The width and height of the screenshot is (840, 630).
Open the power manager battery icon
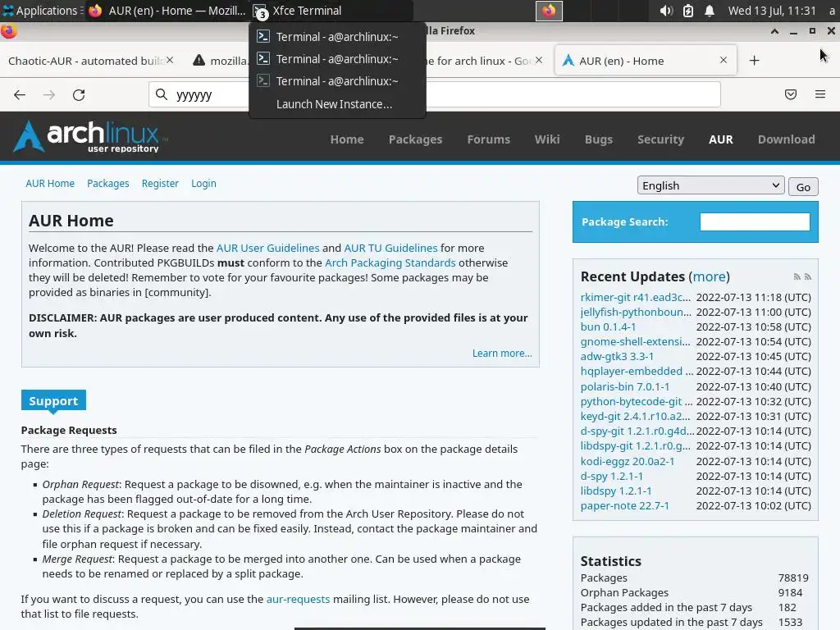[x=688, y=11]
